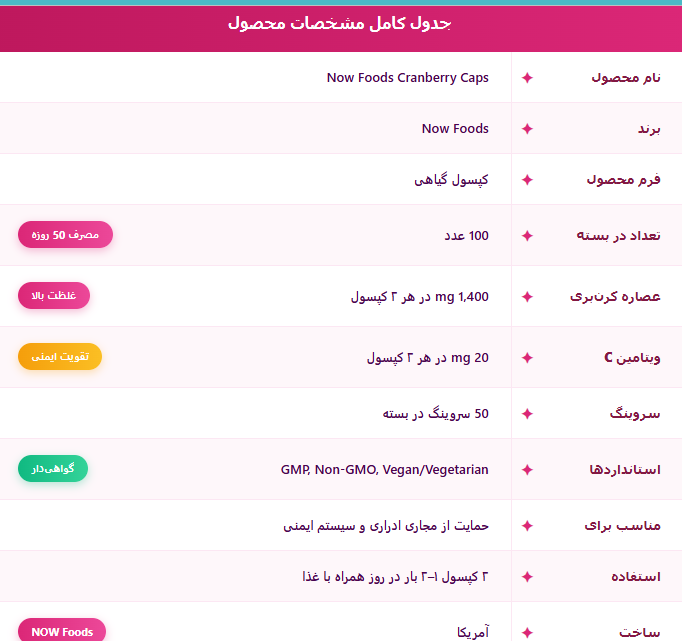
Task: Click the value کپسول گیاهی
Action: (451, 180)
